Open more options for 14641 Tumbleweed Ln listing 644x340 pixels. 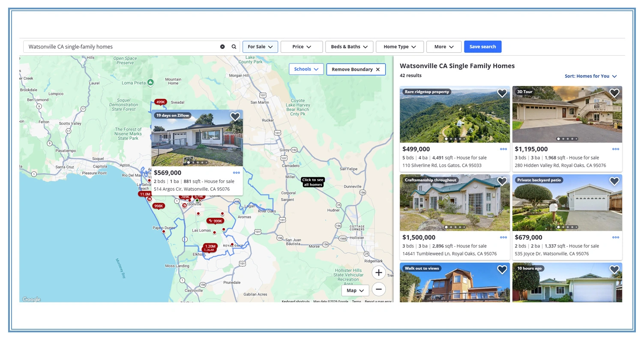[x=503, y=238]
